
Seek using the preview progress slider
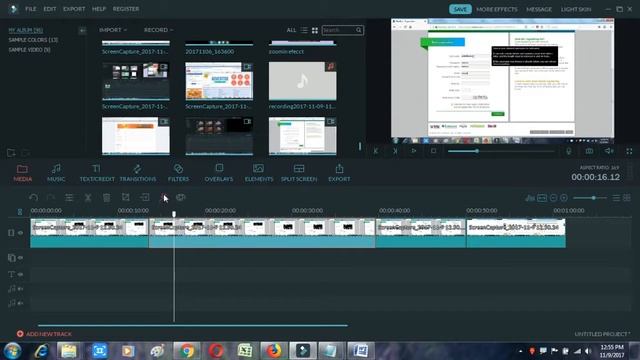501,151
